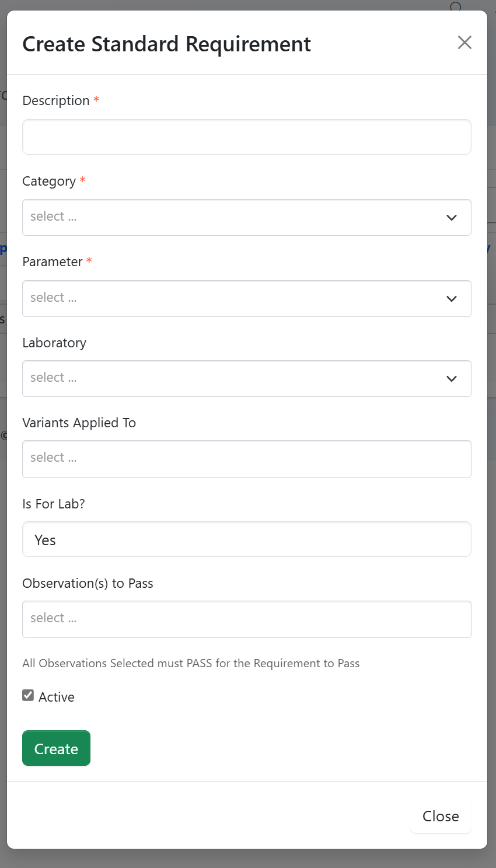Click the All Observations Selected help text
496x868 pixels.
[x=191, y=663]
